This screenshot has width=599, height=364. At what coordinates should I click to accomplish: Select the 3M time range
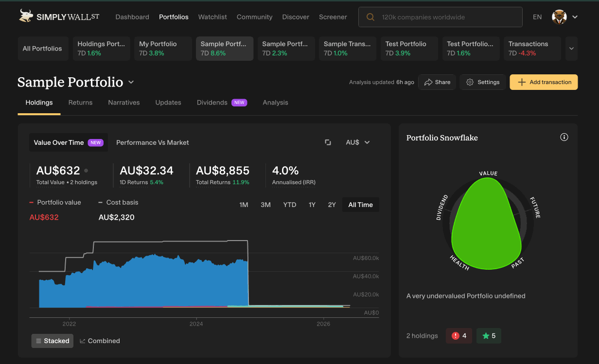click(x=265, y=205)
